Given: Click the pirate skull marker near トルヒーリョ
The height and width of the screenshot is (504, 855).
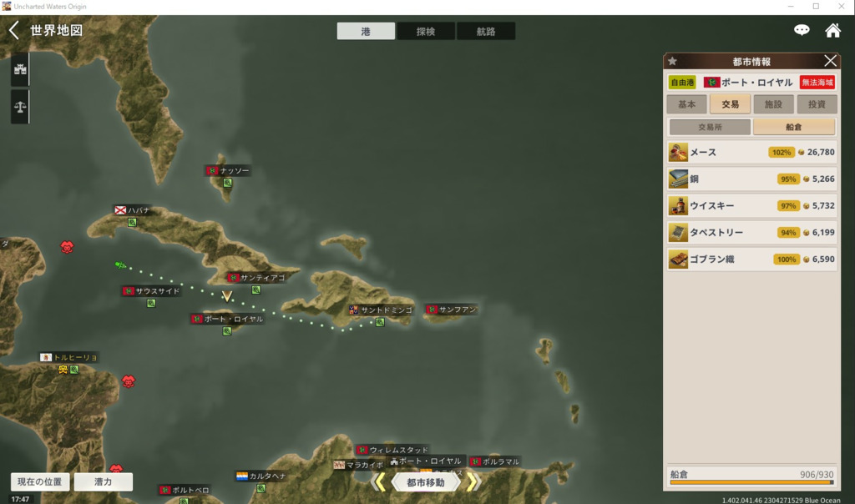Looking at the screenshot, I should pos(128,381).
